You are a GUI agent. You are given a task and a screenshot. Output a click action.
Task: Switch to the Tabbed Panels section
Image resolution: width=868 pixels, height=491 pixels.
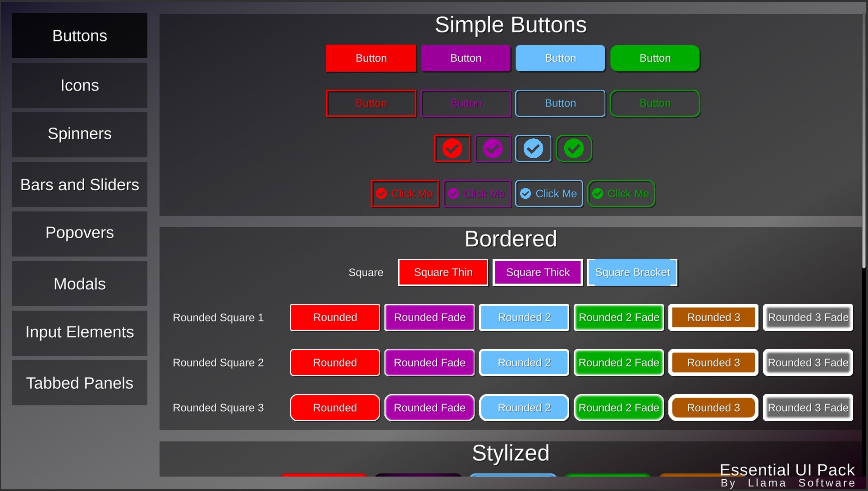click(79, 382)
